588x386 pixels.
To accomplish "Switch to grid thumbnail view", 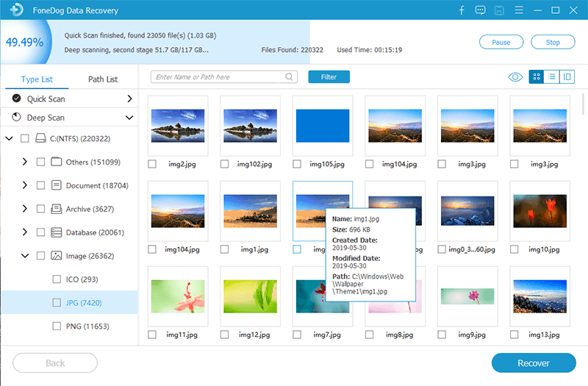I will tap(536, 77).
